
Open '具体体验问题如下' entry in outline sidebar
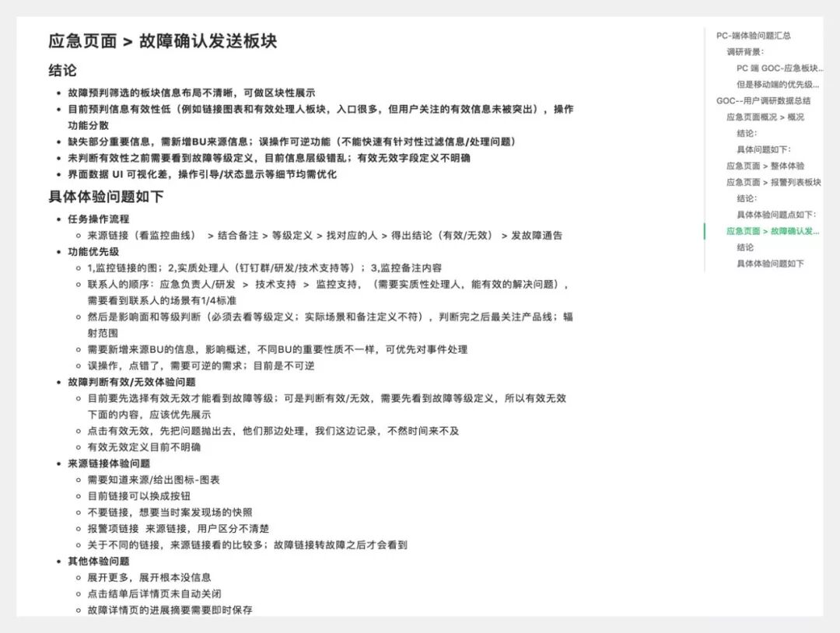pos(770,264)
